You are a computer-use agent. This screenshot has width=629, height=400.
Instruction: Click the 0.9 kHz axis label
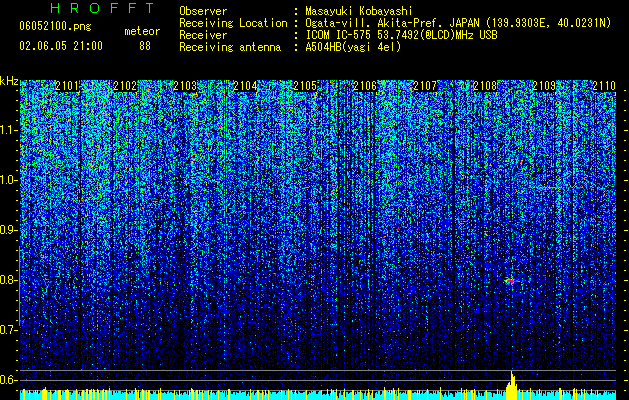9,230
